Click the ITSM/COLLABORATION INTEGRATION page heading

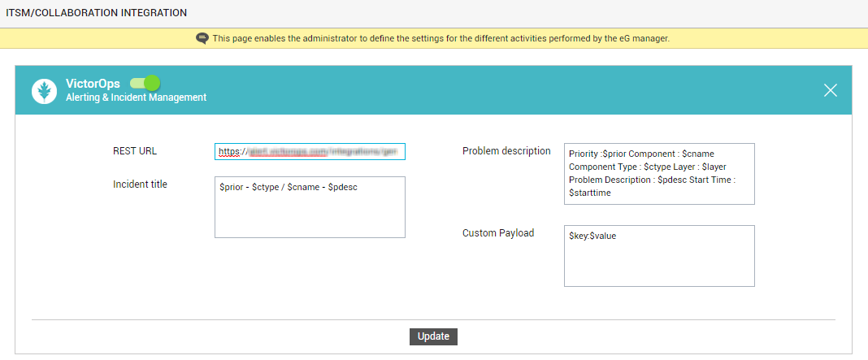[97, 12]
